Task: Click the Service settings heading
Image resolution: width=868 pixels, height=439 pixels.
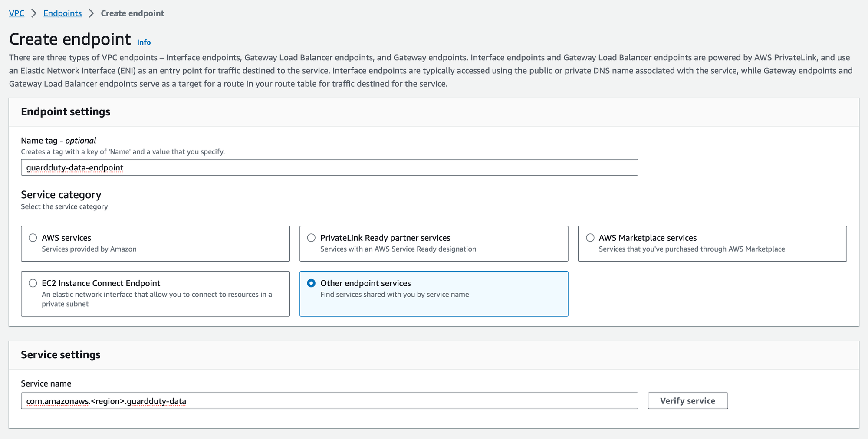Action: (61, 354)
